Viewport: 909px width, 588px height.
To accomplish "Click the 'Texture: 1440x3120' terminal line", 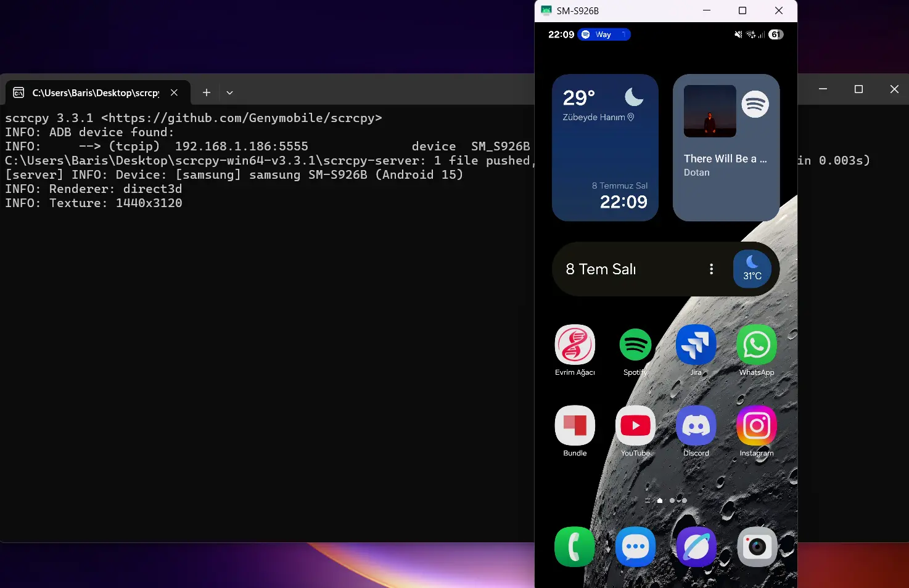I will (94, 203).
